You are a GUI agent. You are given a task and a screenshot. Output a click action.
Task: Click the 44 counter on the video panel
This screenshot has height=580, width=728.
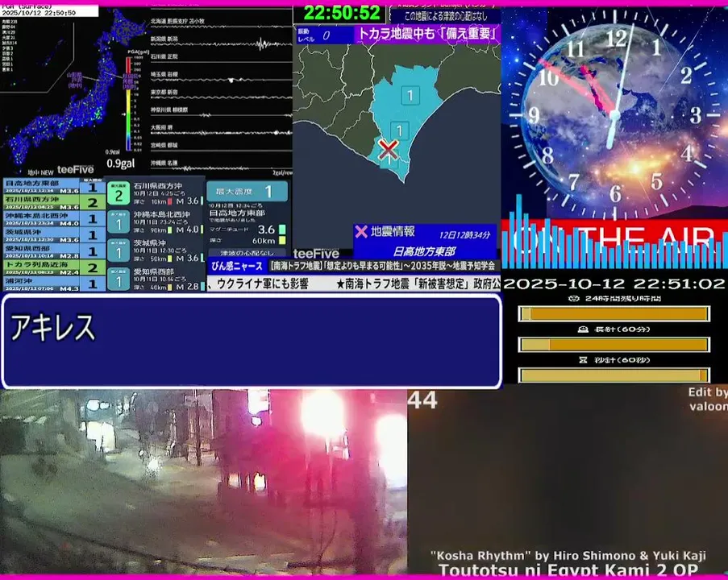point(422,400)
